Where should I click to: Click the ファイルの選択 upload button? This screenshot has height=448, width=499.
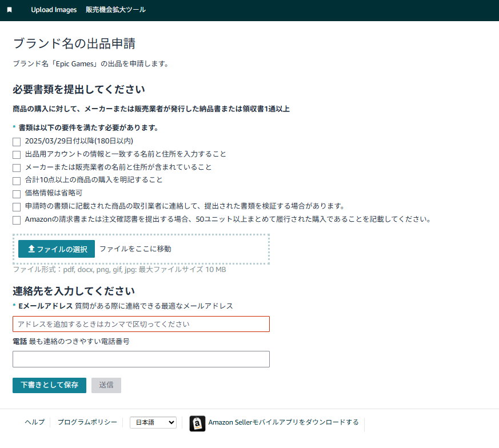57,249
